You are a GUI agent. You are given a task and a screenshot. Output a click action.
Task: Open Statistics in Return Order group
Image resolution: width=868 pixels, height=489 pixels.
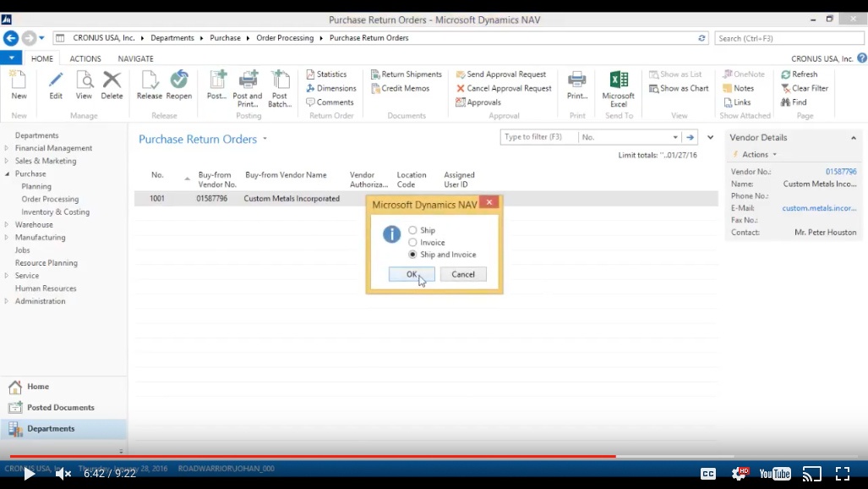click(326, 74)
